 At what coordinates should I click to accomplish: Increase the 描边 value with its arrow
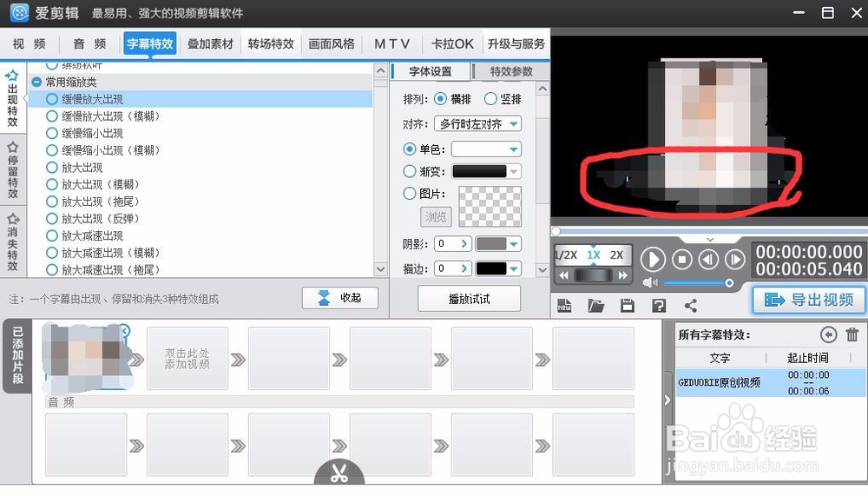464,268
